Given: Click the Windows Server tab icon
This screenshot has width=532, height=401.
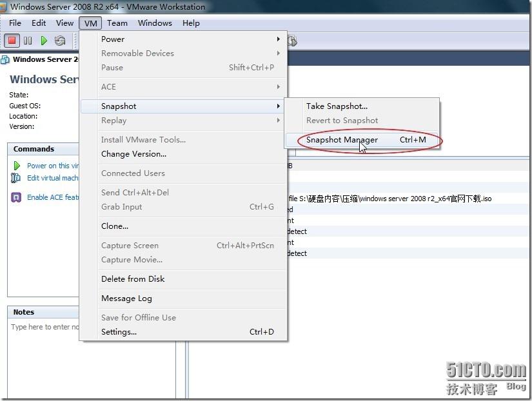Looking at the screenshot, I should [5, 60].
